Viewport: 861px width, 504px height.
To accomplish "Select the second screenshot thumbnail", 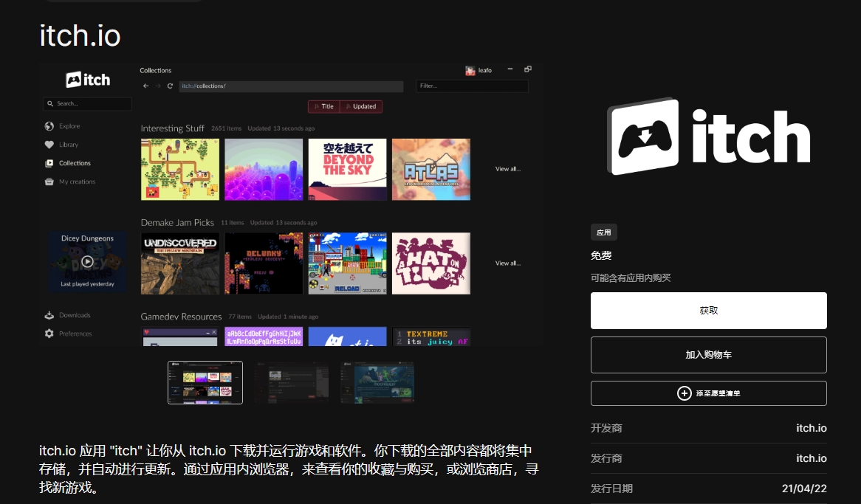I will (291, 382).
